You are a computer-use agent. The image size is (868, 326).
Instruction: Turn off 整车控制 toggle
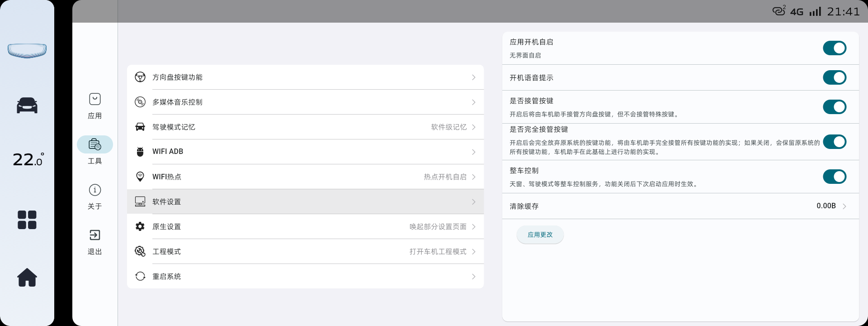point(834,177)
